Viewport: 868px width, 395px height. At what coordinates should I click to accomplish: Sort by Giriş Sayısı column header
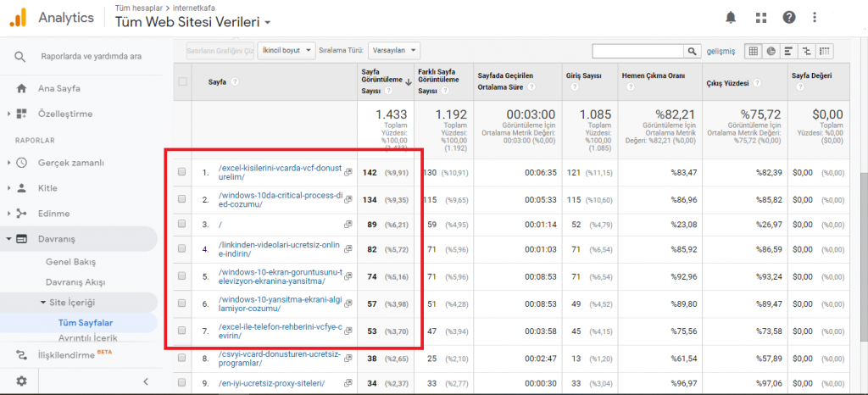click(x=583, y=76)
